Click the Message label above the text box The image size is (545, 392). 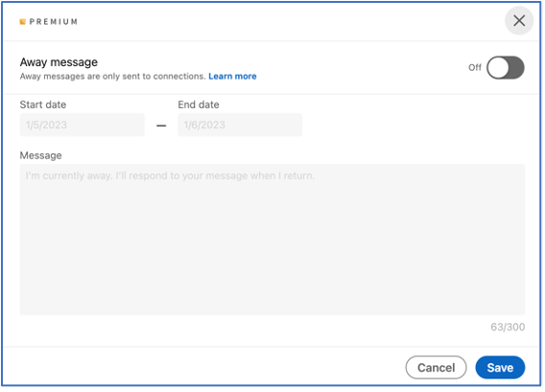pyautogui.click(x=40, y=155)
